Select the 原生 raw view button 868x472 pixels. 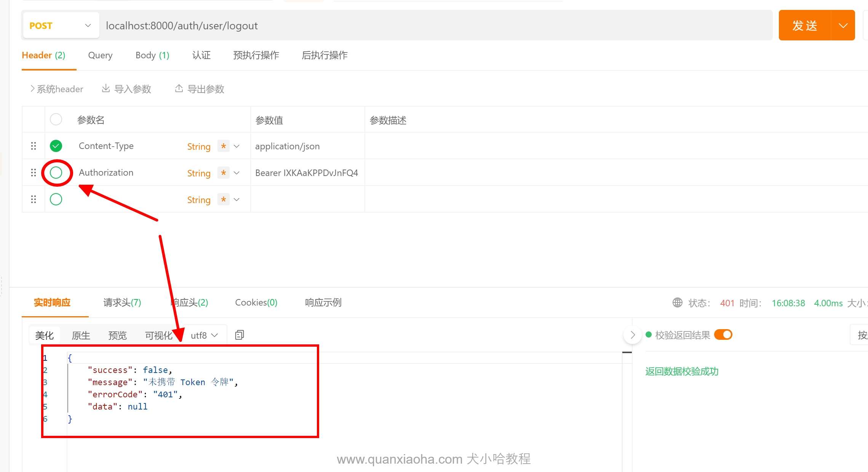(81, 335)
